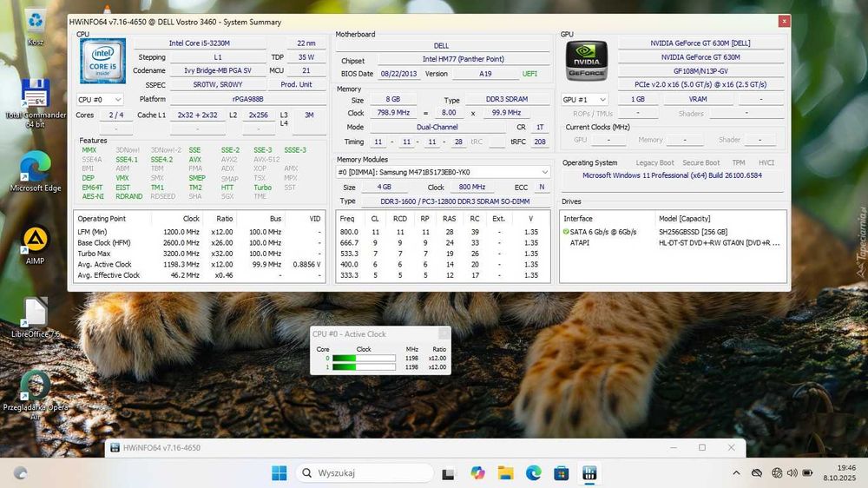Image resolution: width=868 pixels, height=488 pixels.
Task: Close the CPU #0 Active Clock window
Action: (444, 333)
